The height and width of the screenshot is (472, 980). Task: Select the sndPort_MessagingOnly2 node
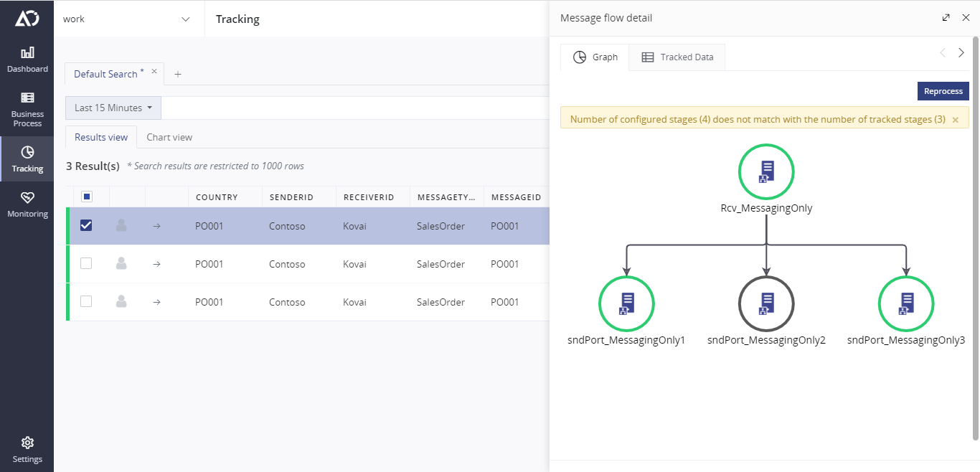[766, 303]
